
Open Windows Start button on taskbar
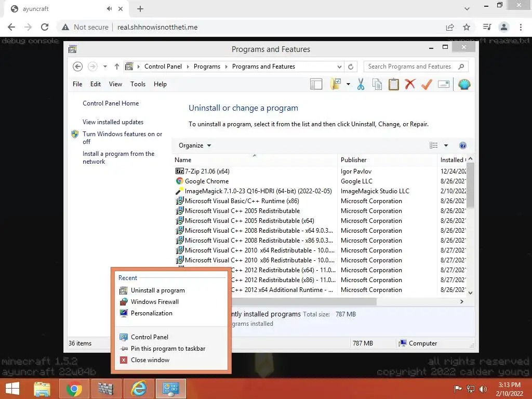[x=12, y=389]
